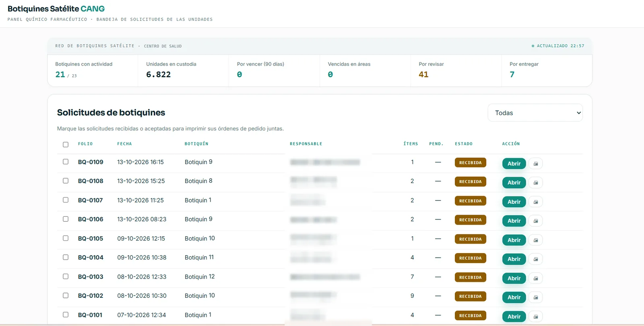Mark the BQ-0104 request checkbox
The width and height of the screenshot is (644, 326).
point(66,257)
